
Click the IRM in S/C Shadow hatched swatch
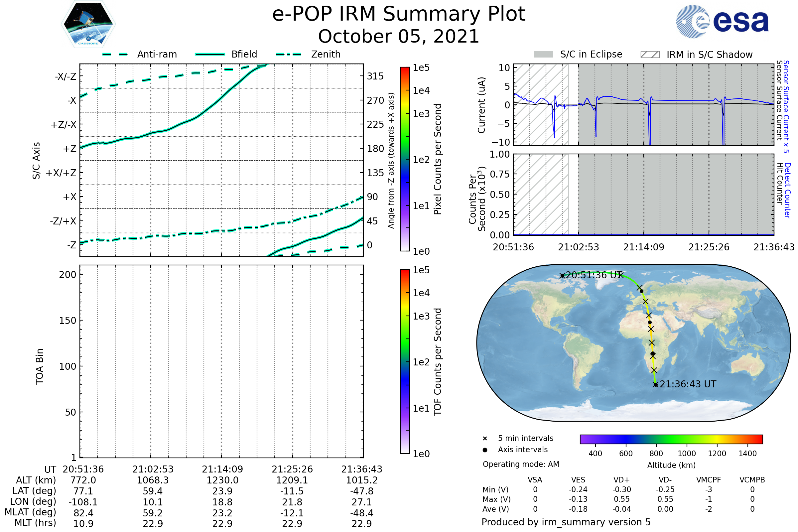650,55
